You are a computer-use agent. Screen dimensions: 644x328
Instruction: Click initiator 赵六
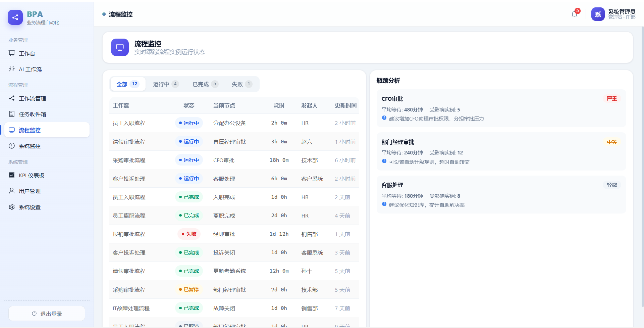pos(307,142)
